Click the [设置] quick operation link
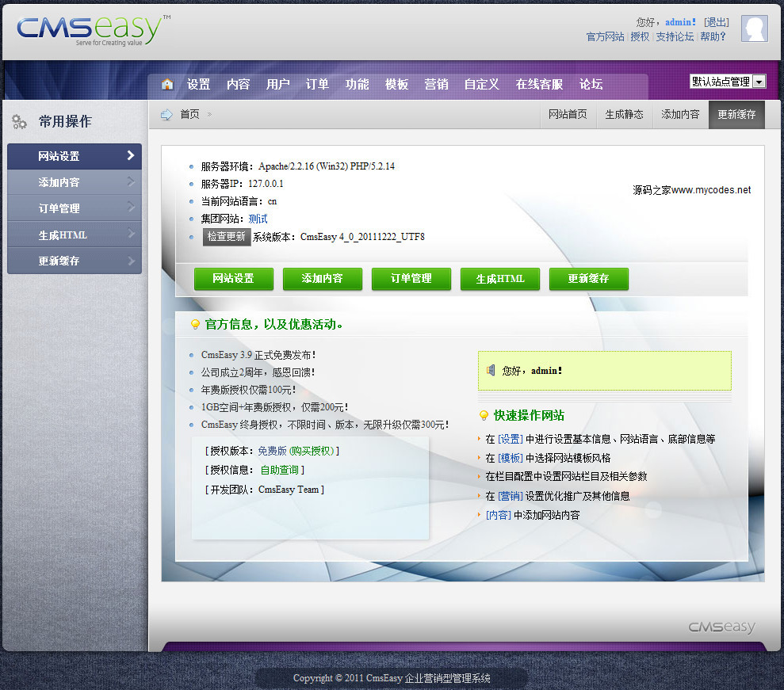The image size is (784, 690). tap(511, 439)
